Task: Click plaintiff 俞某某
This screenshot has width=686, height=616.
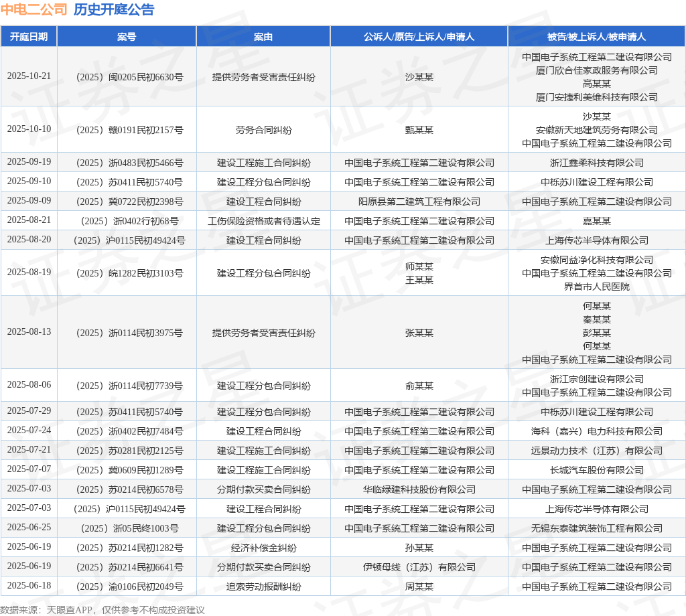Action: click(x=419, y=386)
